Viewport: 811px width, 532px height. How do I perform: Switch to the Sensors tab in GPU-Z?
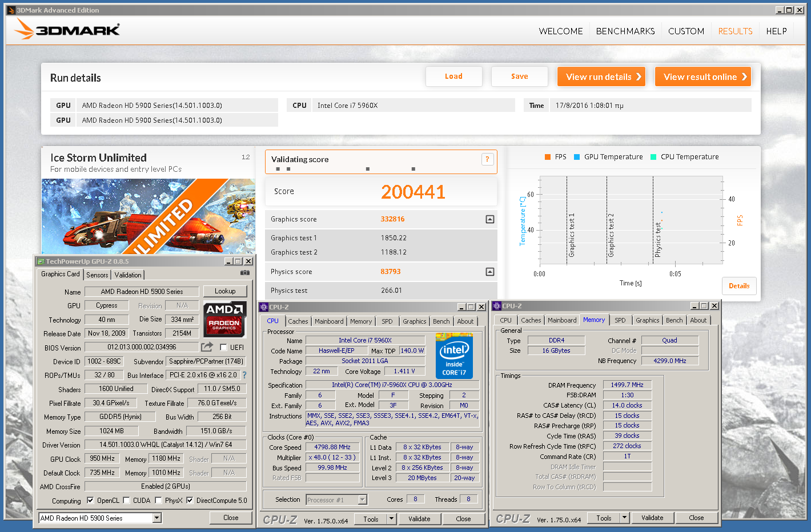[97, 275]
